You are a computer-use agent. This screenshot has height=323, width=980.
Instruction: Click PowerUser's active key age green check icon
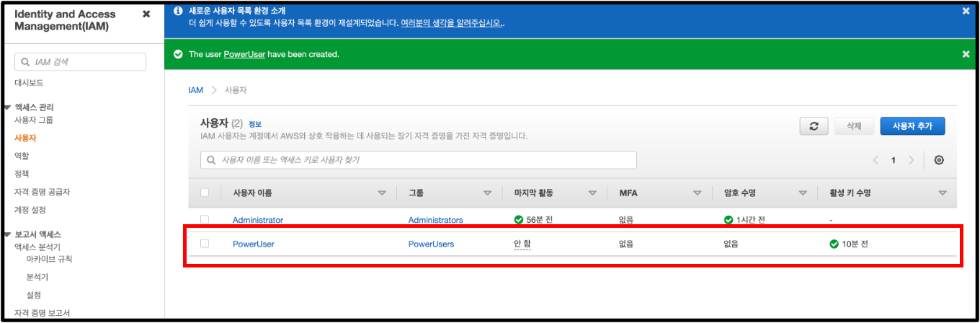(x=834, y=244)
